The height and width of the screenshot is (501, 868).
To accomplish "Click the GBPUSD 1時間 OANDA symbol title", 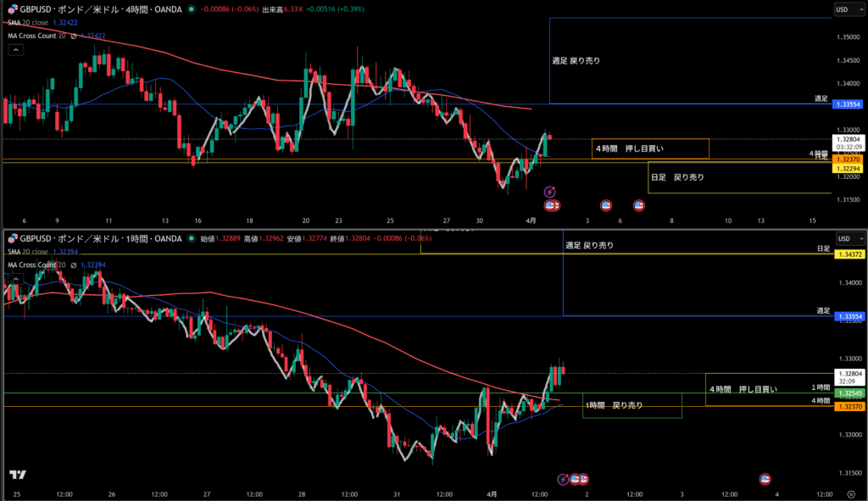I will (102, 239).
